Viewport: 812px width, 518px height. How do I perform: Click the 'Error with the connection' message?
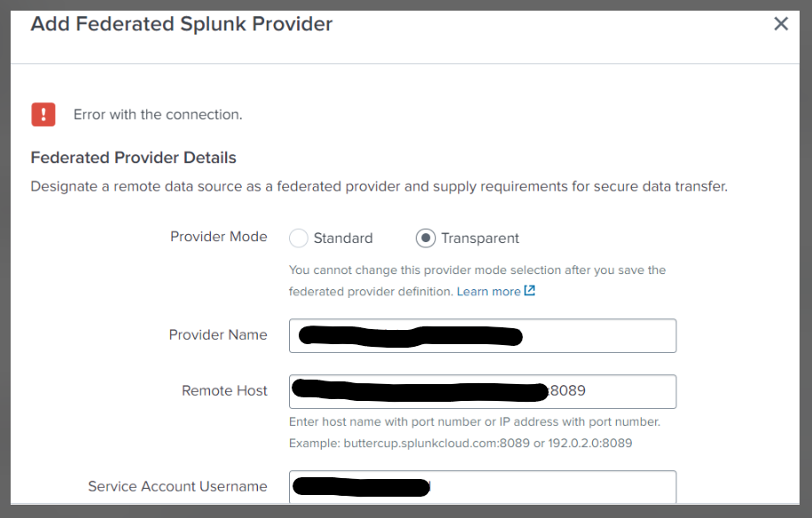(158, 114)
